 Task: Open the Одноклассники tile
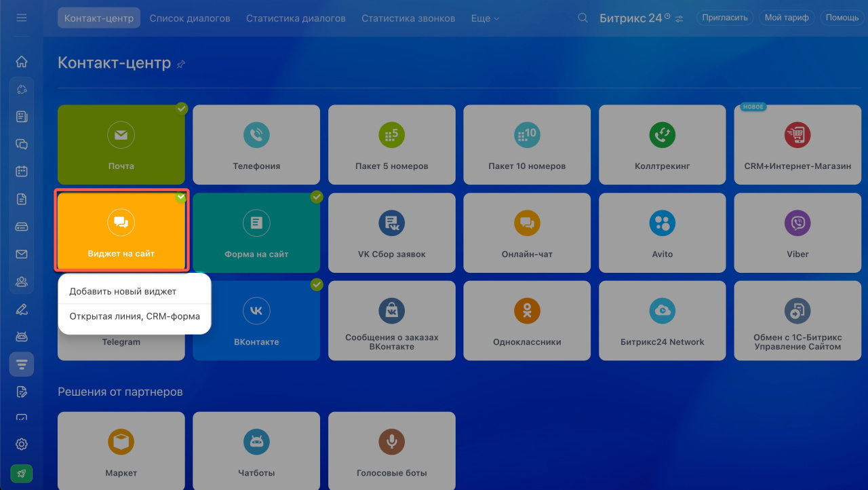click(527, 320)
